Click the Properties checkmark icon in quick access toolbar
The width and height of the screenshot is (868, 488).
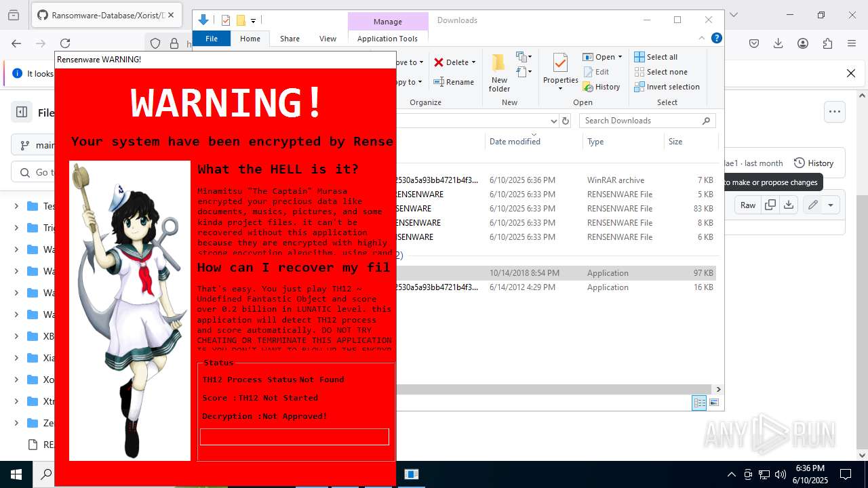226,20
